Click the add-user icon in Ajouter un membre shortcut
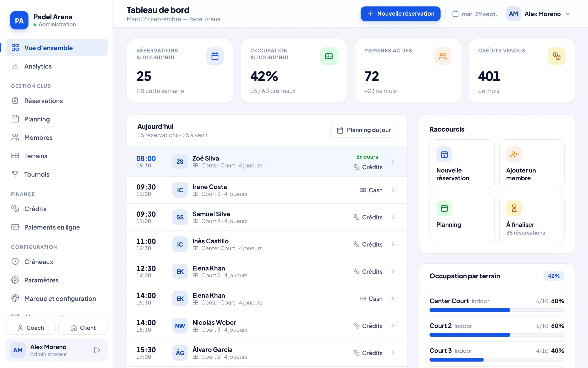The image size is (588, 368). 514,154
